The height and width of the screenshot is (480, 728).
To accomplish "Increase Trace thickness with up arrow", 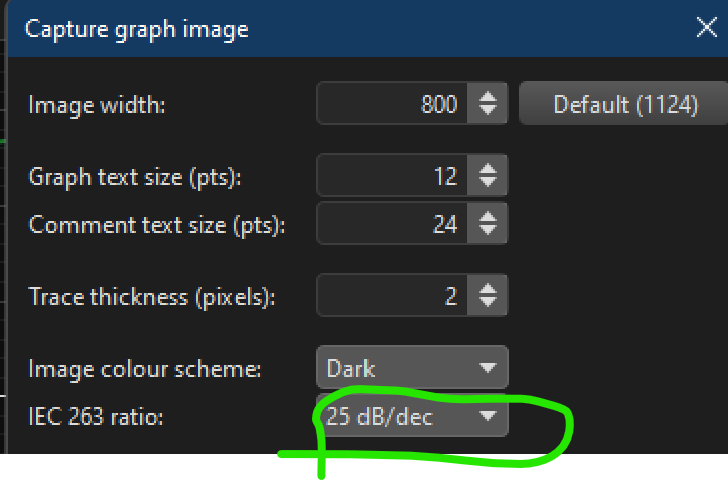I will [x=487, y=289].
